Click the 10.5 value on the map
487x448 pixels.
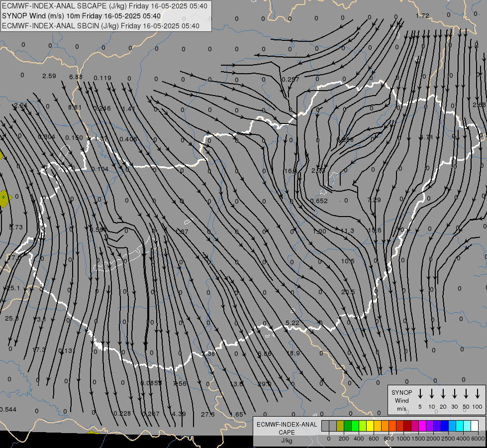[x=348, y=261]
